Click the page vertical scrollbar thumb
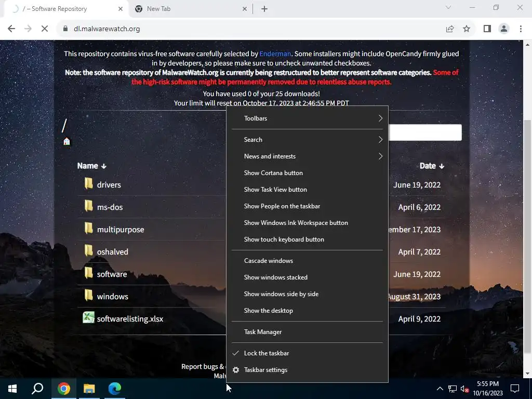532x399 pixels. [527, 237]
